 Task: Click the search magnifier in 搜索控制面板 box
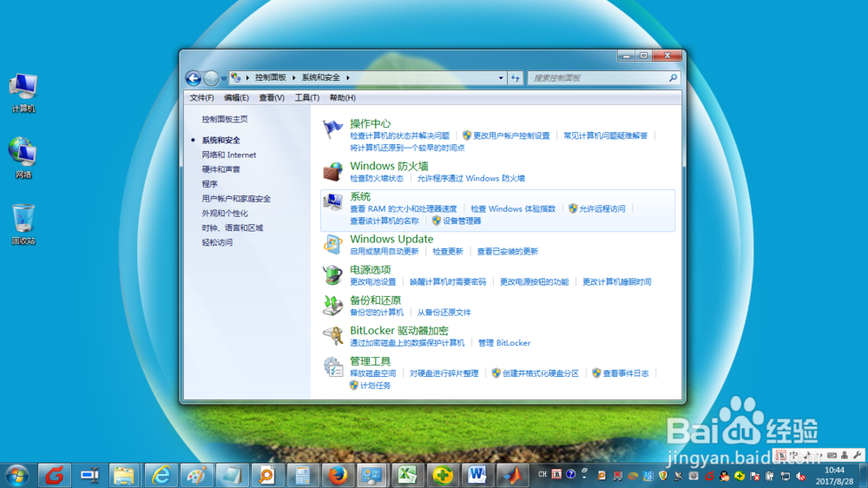click(x=673, y=78)
